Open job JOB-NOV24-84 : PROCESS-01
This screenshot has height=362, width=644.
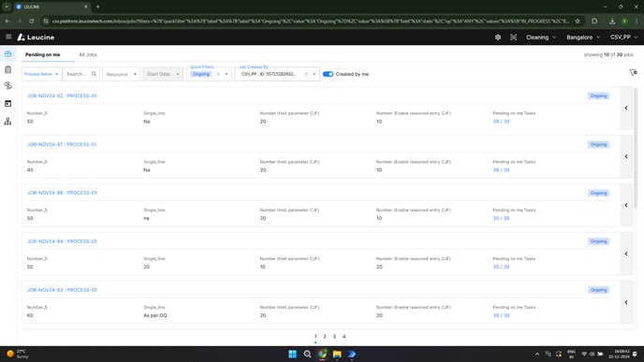pos(62,241)
